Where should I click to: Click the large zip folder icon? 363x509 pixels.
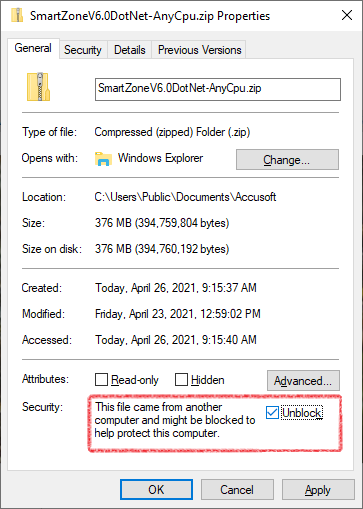39,87
